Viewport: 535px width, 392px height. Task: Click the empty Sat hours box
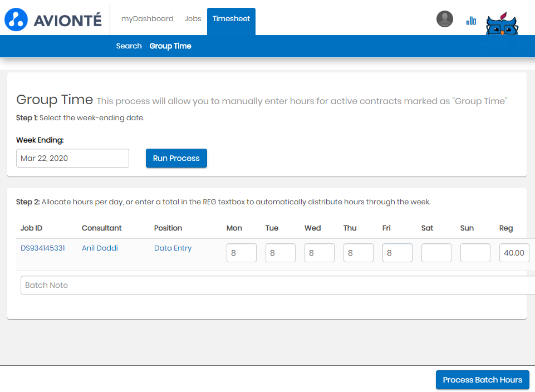click(436, 253)
